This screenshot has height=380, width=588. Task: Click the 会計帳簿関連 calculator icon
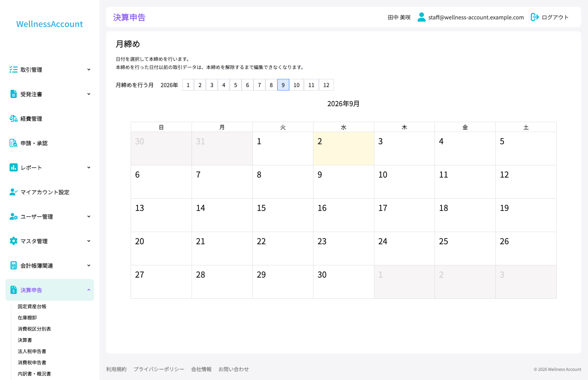tap(14, 266)
